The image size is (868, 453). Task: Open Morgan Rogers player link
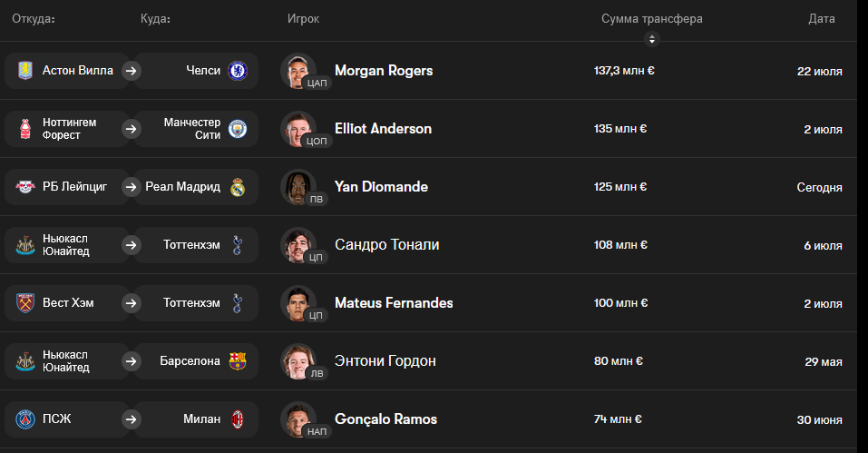[x=384, y=71]
